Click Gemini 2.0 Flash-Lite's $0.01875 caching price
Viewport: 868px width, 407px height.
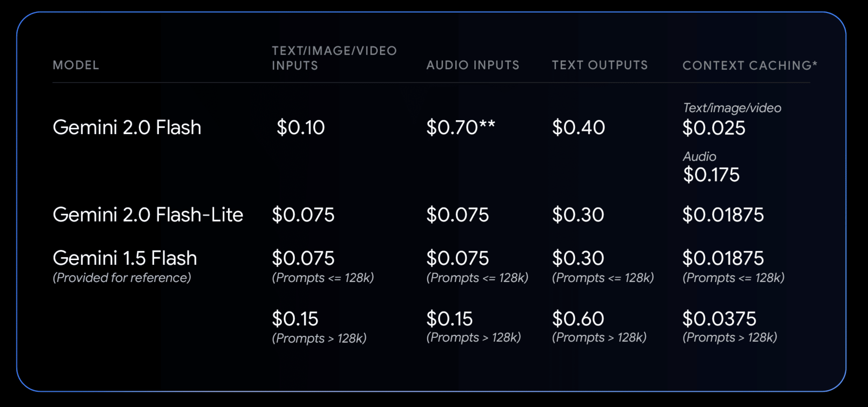click(723, 214)
